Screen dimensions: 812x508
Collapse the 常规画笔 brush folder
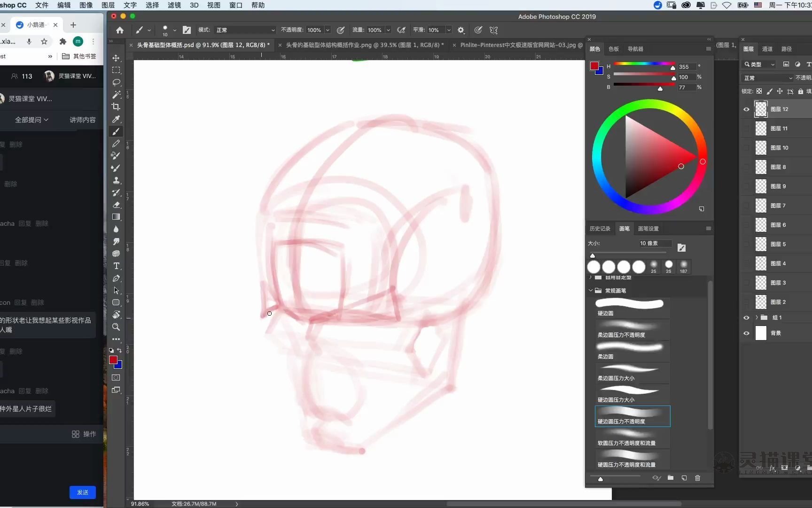[x=591, y=291]
